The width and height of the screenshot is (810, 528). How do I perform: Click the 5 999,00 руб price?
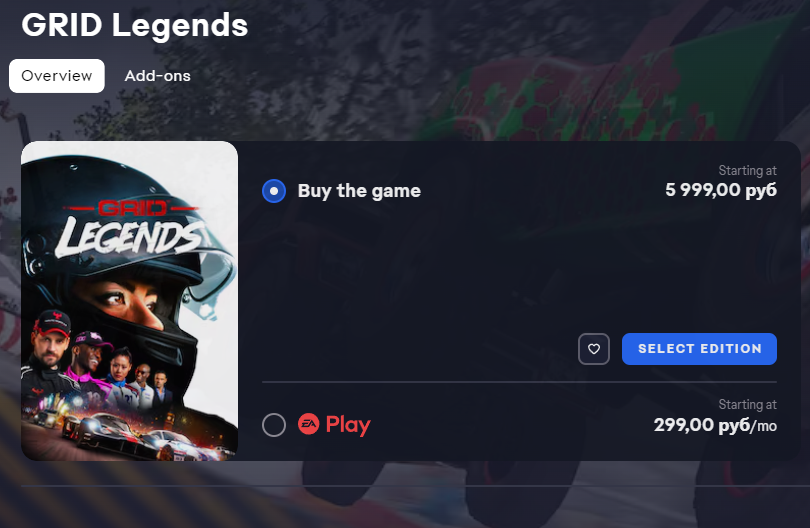(x=721, y=190)
